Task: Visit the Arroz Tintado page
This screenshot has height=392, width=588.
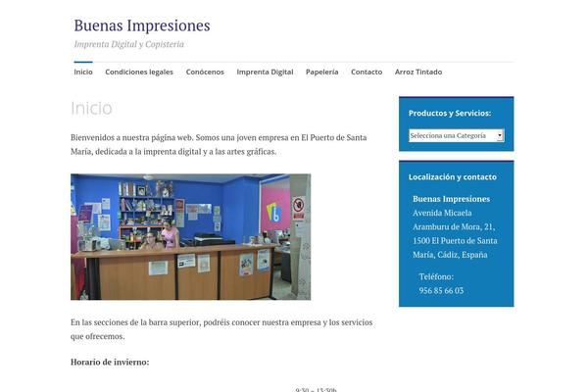Action: tap(418, 72)
